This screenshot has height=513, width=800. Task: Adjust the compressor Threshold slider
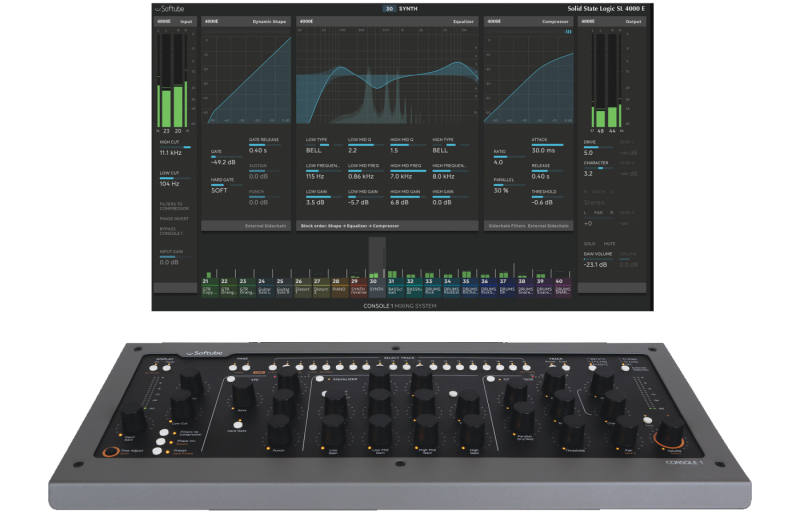pyautogui.click(x=547, y=197)
